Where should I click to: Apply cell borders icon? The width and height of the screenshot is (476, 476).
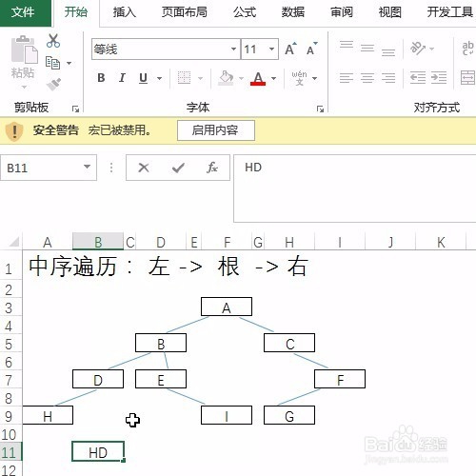pos(184,78)
